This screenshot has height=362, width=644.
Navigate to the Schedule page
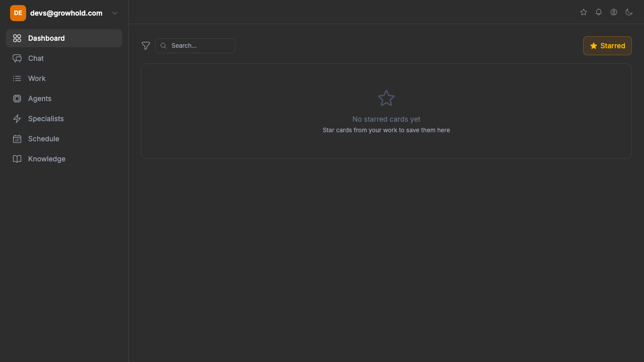(44, 139)
